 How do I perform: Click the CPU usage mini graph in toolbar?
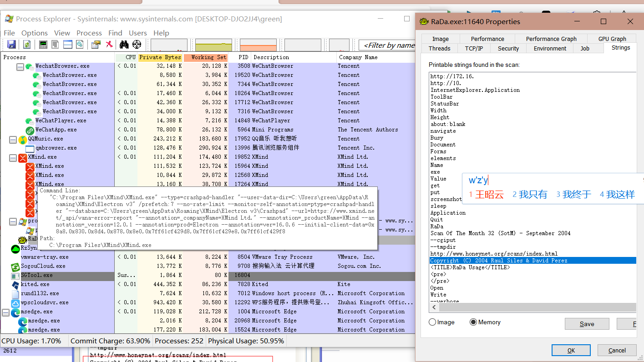[x=169, y=45]
